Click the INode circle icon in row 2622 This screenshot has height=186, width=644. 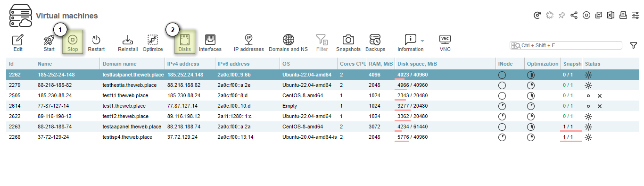pos(502,116)
